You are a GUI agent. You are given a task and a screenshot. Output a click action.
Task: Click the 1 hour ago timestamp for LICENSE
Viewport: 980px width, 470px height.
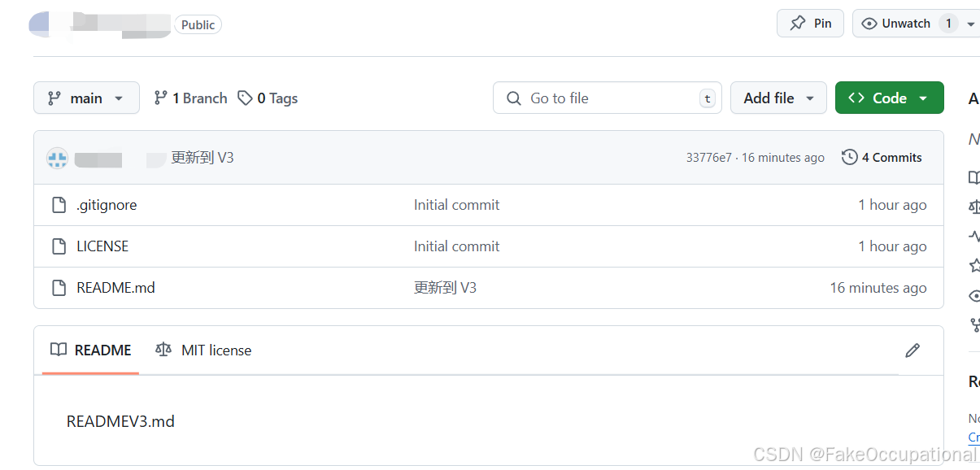coord(892,246)
